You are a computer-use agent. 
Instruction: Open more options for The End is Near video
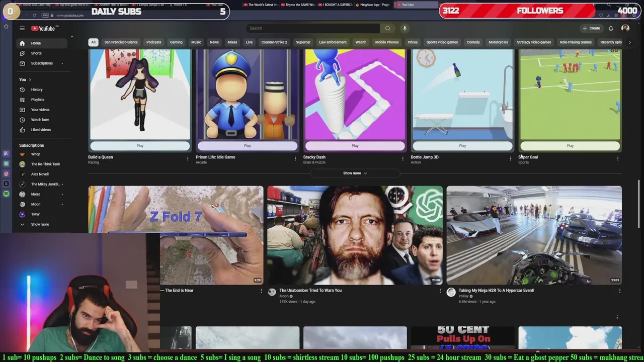(261, 291)
